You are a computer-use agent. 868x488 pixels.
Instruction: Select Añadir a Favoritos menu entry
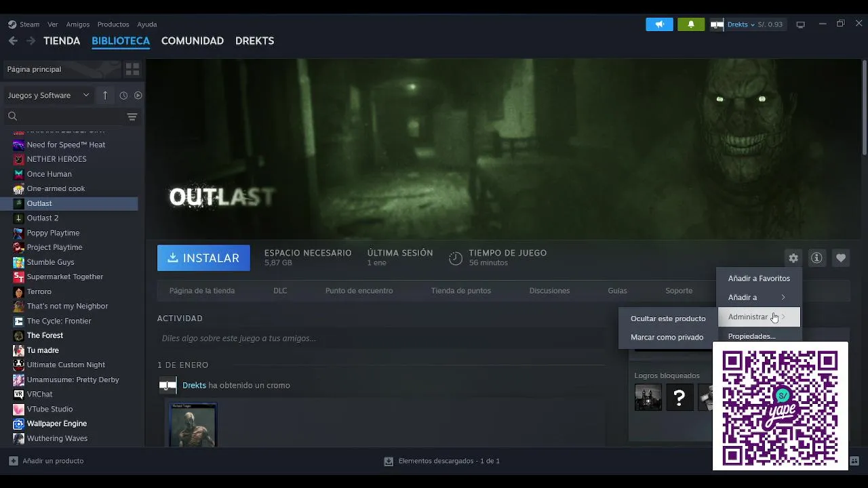759,279
